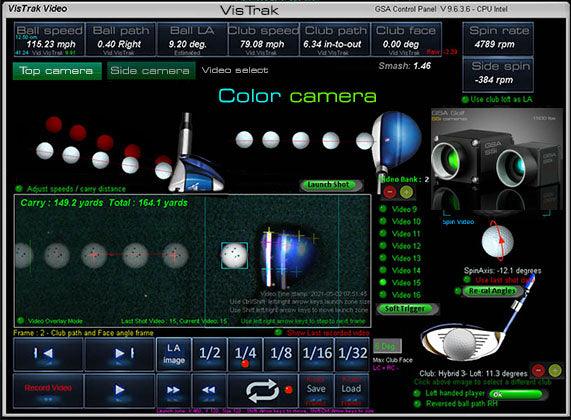
Task: Set playback speed to 1/32
Action: pyautogui.click(x=352, y=353)
